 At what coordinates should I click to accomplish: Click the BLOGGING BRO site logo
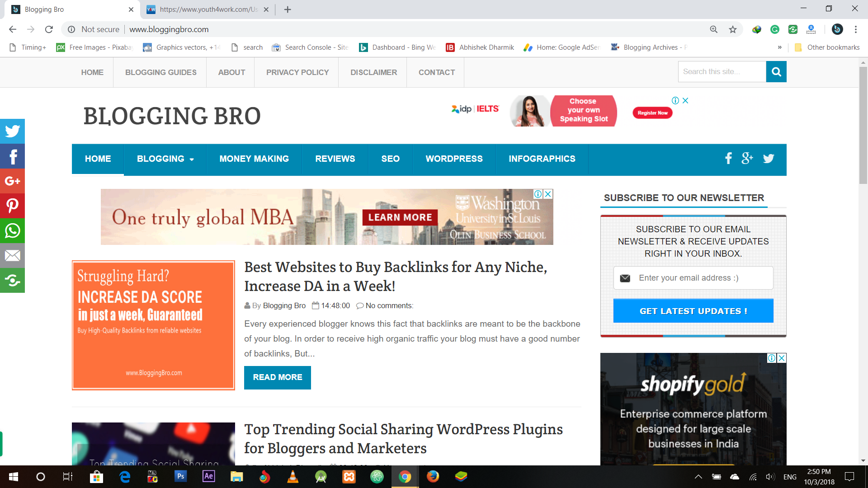(x=172, y=116)
